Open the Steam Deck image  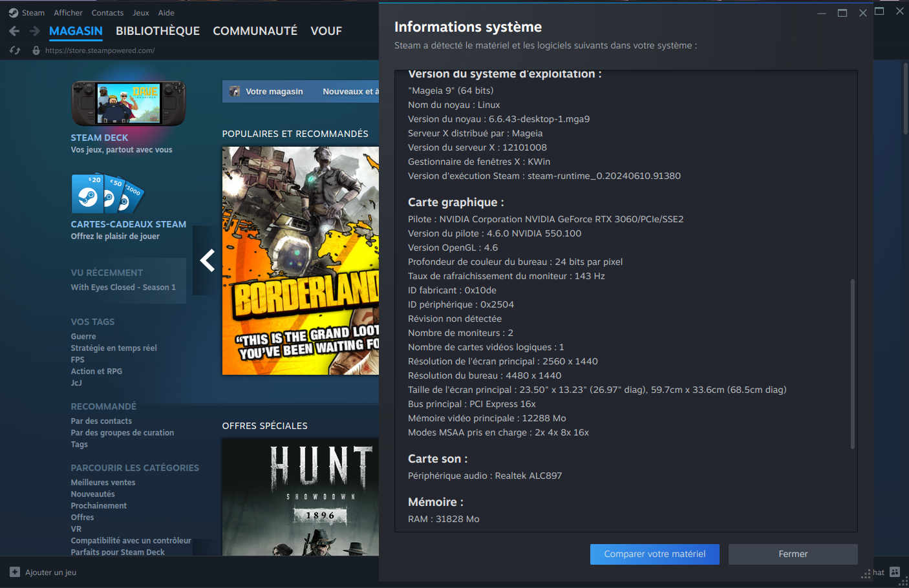(x=129, y=103)
